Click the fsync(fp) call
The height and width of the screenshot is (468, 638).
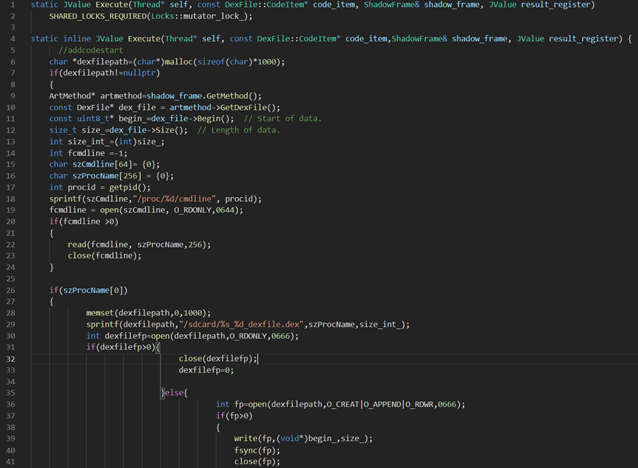pyautogui.click(x=258, y=450)
